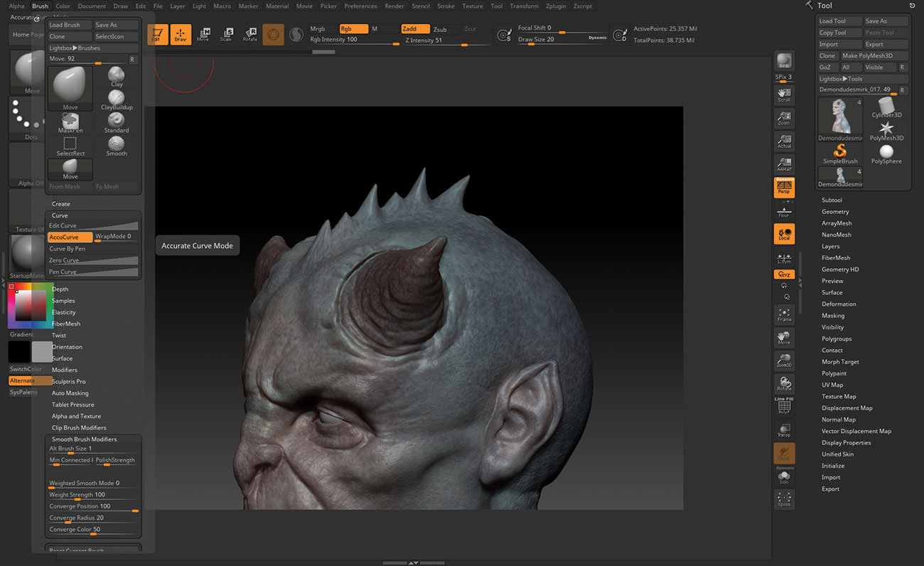924x566 pixels.
Task: Toggle Transp transparency on right shelf
Action: (784, 429)
